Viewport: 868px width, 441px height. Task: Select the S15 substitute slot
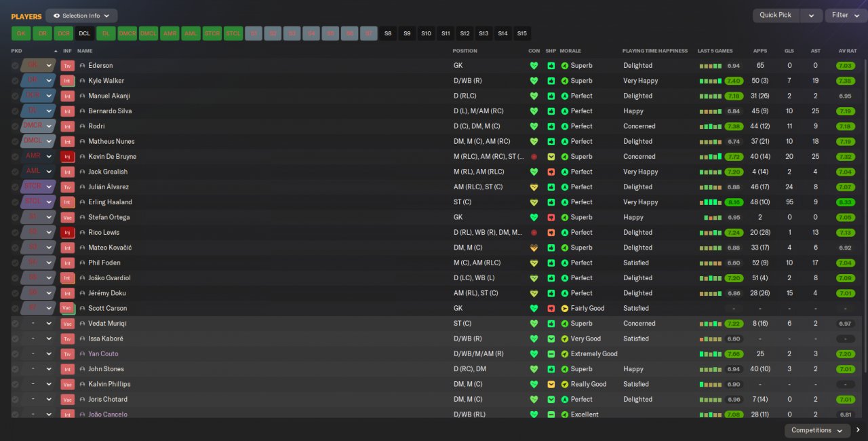[x=521, y=33]
